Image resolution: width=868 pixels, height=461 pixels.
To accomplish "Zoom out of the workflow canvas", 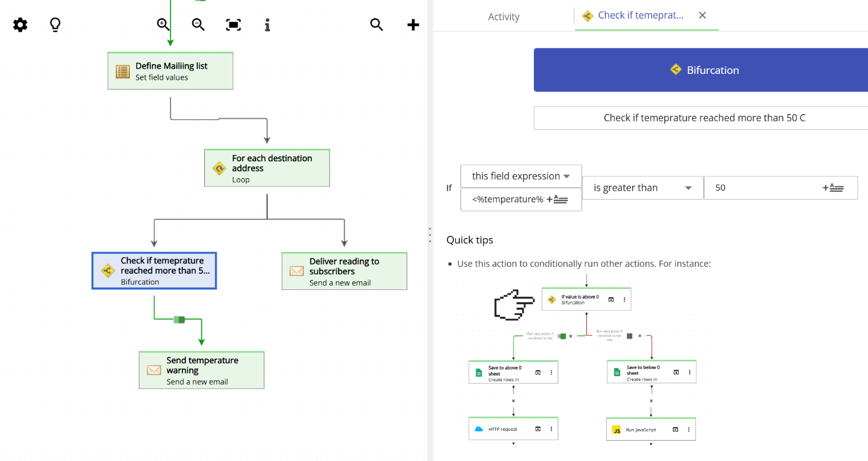I will (197, 24).
